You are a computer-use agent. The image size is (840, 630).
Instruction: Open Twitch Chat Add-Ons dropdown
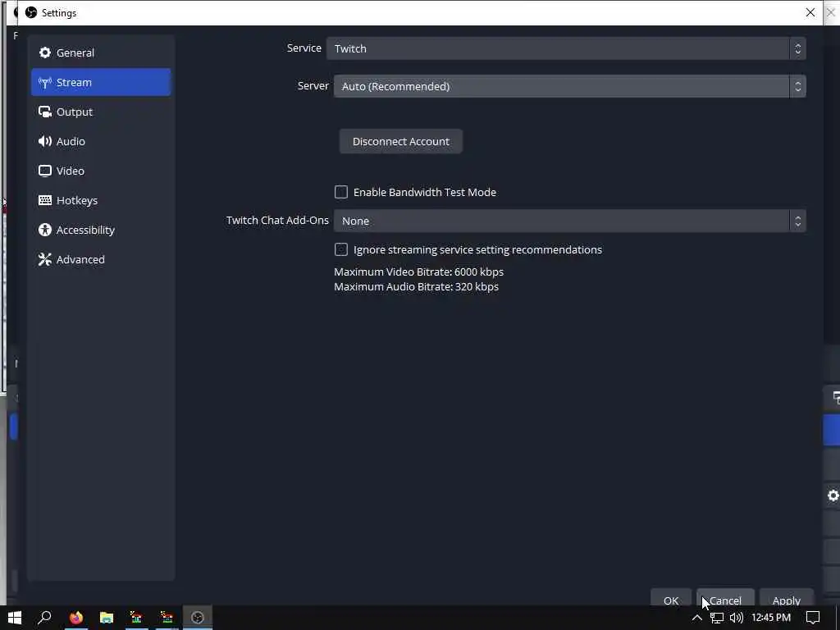[569, 221]
